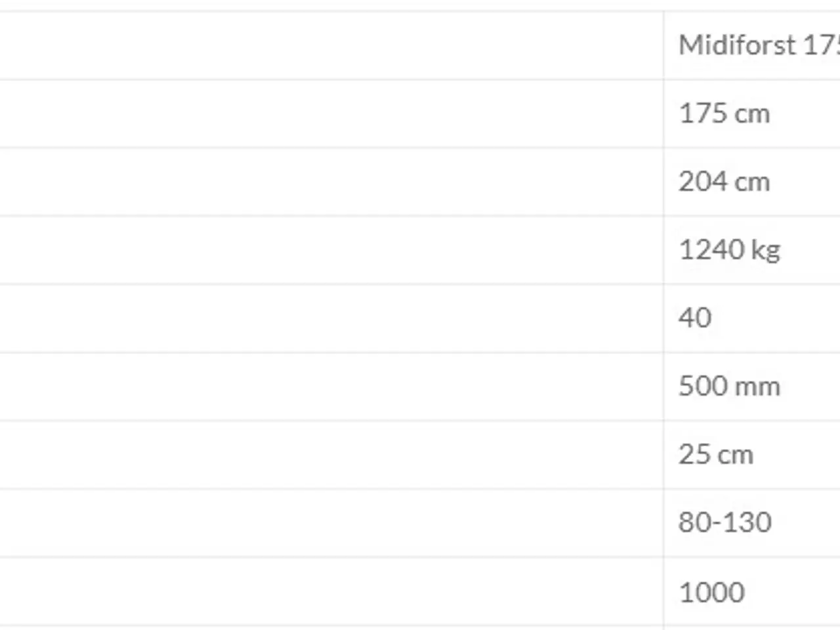
Task: Click the cell containing value 40
Action: 752,318
